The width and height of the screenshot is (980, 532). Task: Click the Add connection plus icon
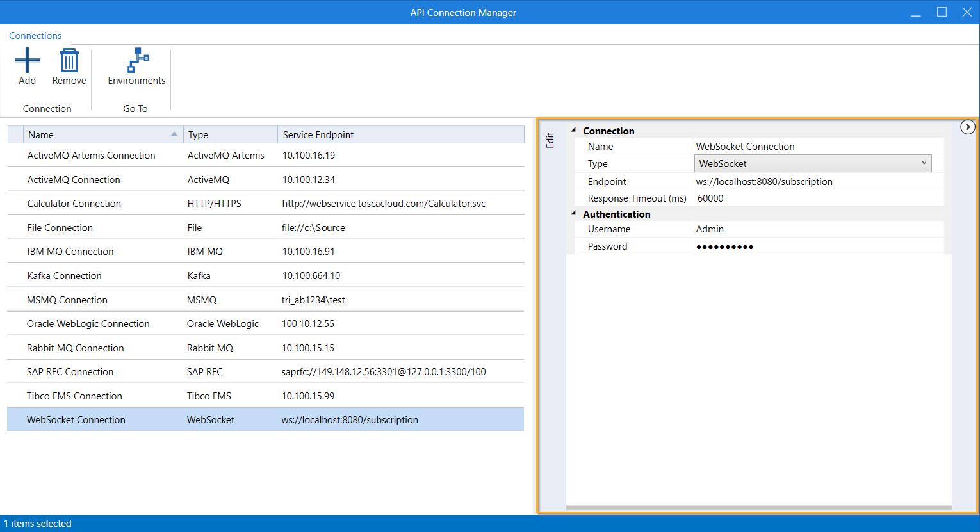27,61
